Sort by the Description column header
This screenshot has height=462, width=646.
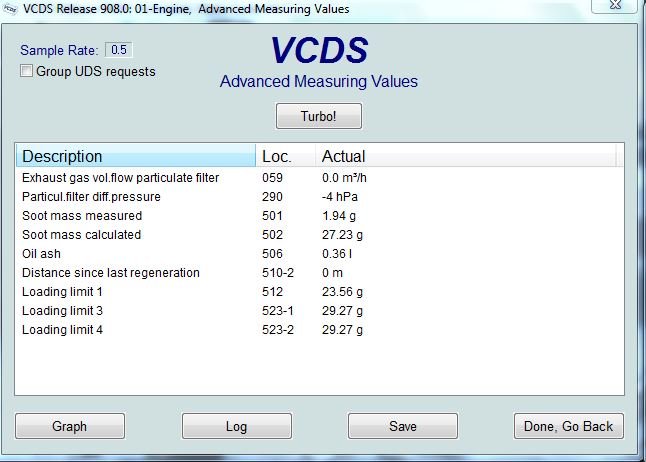click(136, 156)
